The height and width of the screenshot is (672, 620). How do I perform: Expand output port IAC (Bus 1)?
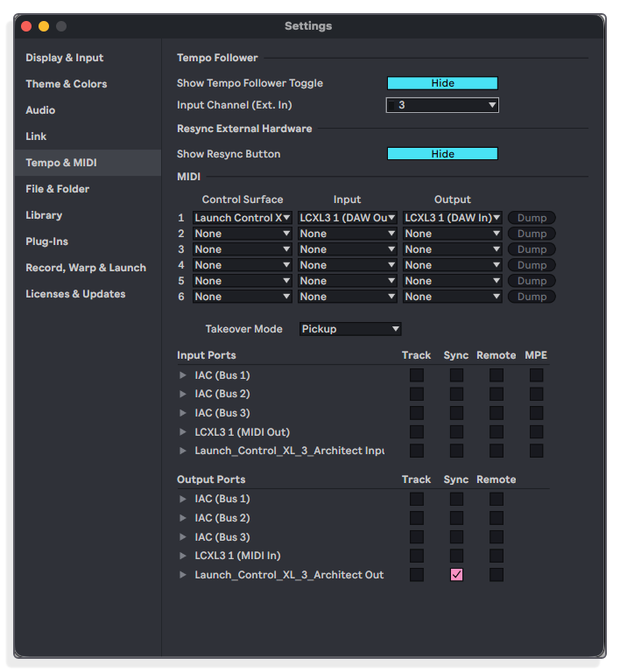pos(183,499)
